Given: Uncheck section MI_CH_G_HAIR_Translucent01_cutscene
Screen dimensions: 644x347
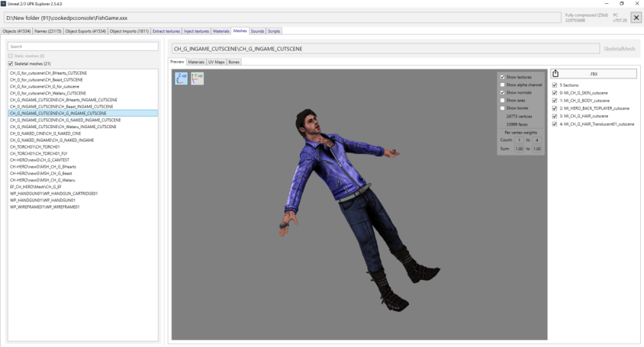Looking at the screenshot, I should pyautogui.click(x=554, y=124).
